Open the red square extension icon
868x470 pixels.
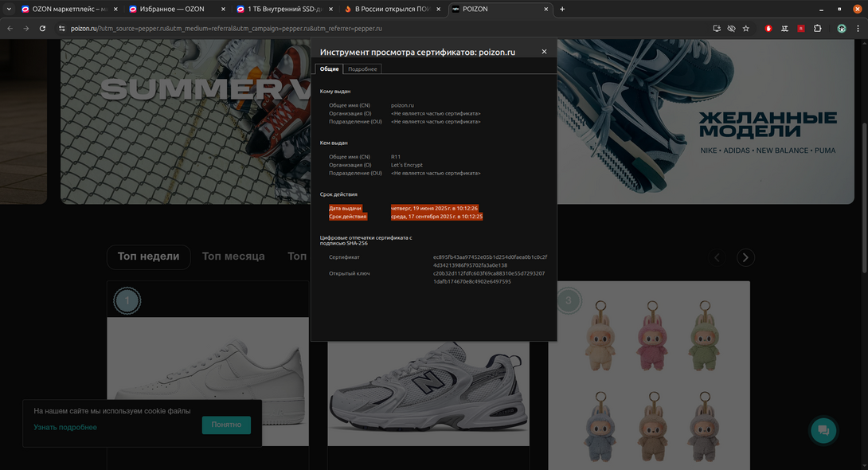click(800, 28)
